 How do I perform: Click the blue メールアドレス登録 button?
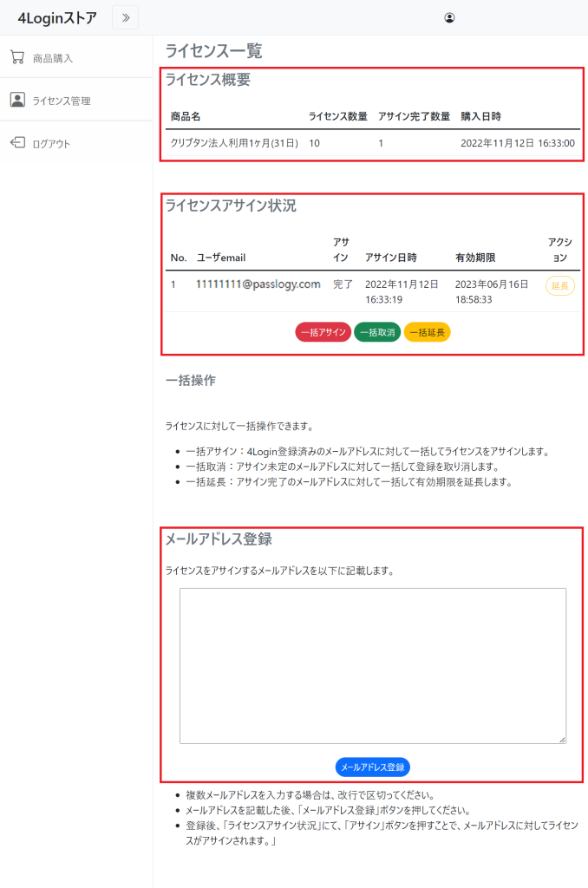(373, 767)
